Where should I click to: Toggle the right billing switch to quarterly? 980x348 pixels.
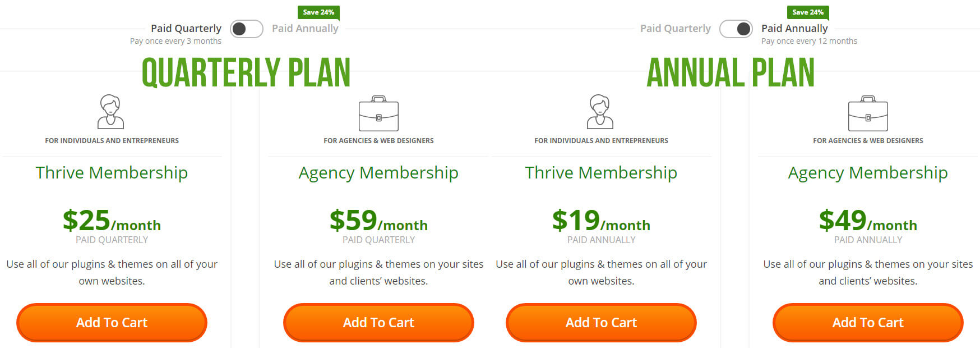coord(736,29)
